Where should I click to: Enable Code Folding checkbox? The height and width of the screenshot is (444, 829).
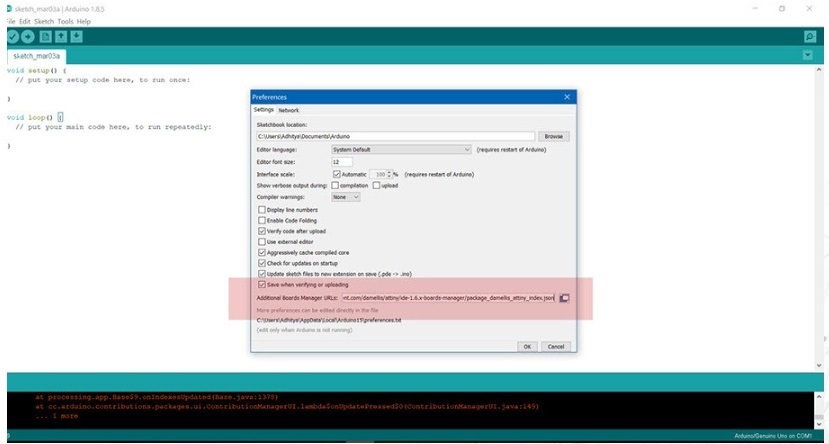262,220
